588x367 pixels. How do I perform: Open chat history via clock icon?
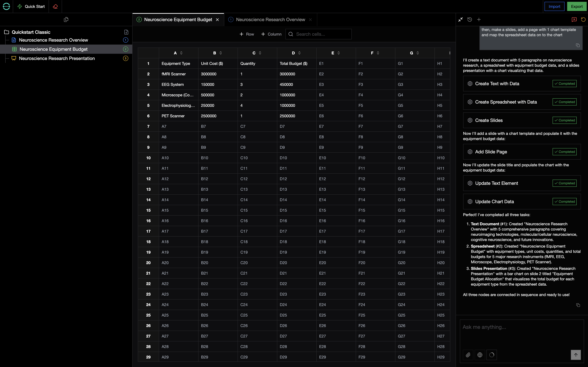[x=469, y=19]
